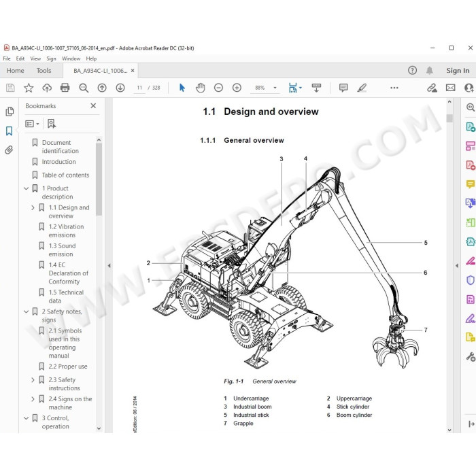Close the BA_A934C-LI_1006 document tab
The height and width of the screenshot is (476, 476).
click(x=133, y=71)
